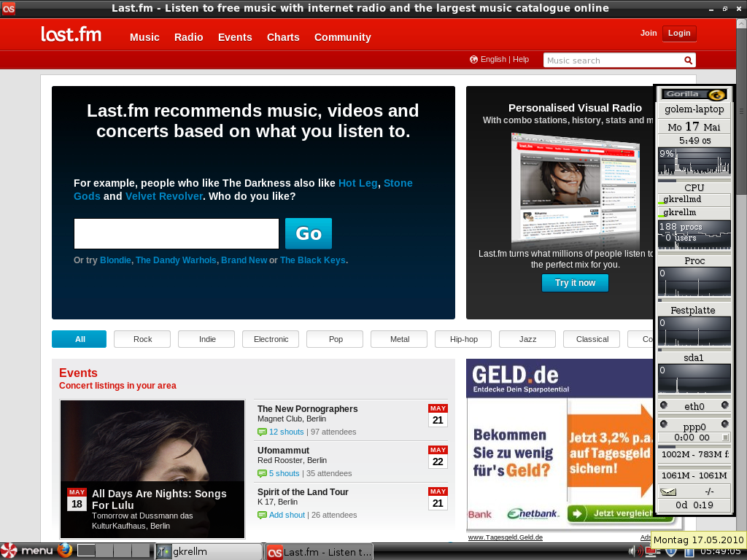Click the Go button next to the artist box
Screen dimensions: 747x560
point(308,233)
